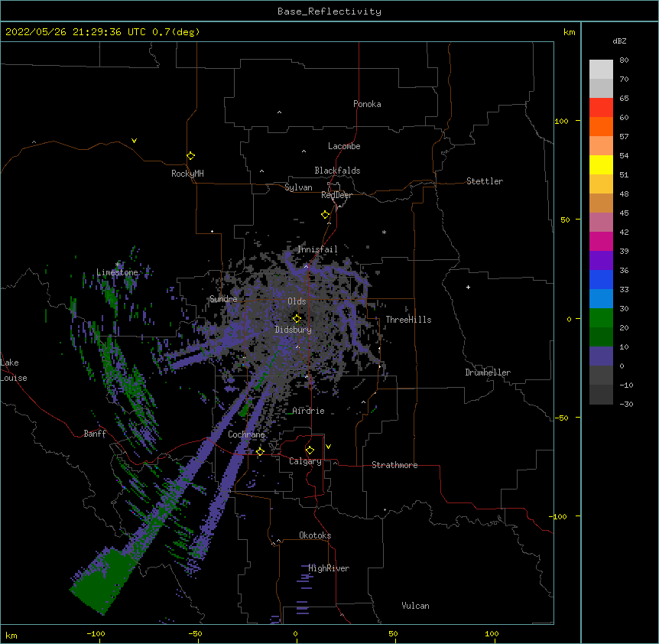The height and width of the screenshot is (644, 659).
Task: Pick the yellow 51–54 dBZ legend swatch
Action: [601, 164]
